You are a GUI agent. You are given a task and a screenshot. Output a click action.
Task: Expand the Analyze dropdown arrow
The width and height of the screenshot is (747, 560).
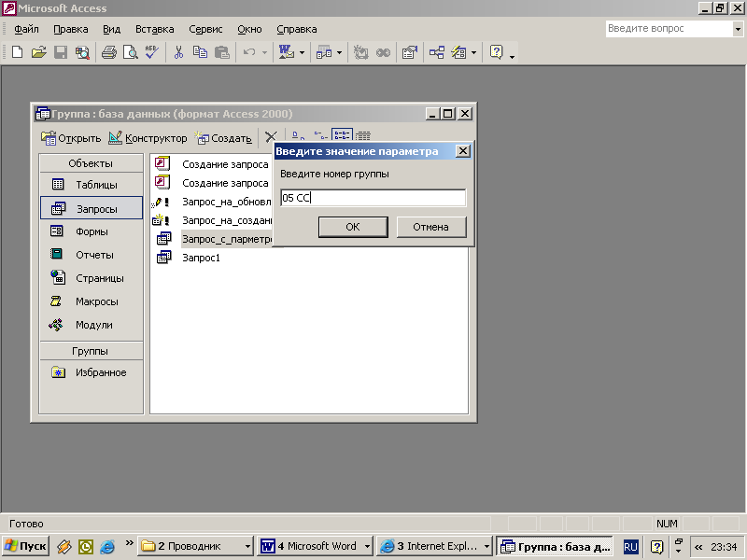click(339, 52)
